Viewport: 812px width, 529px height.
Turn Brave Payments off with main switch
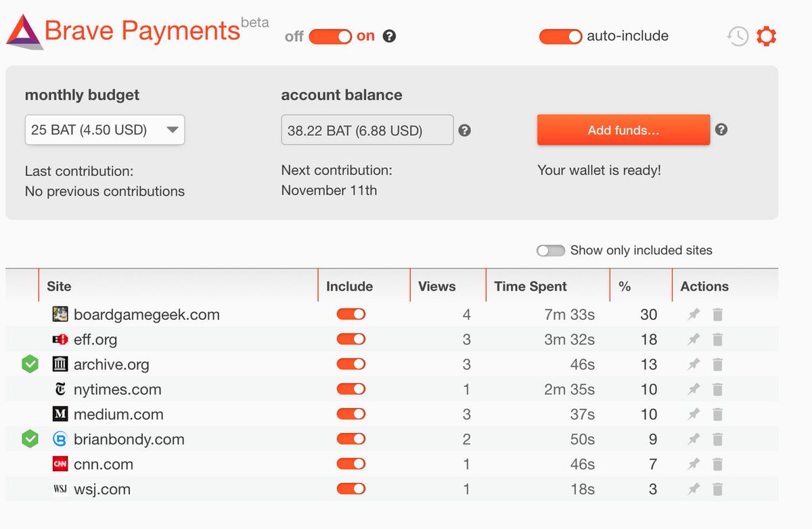point(330,37)
